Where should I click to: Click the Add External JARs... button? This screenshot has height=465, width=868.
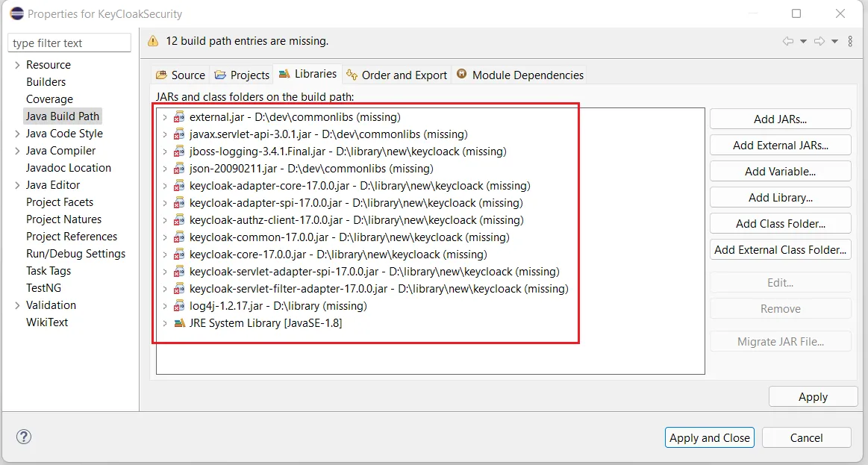tap(780, 145)
